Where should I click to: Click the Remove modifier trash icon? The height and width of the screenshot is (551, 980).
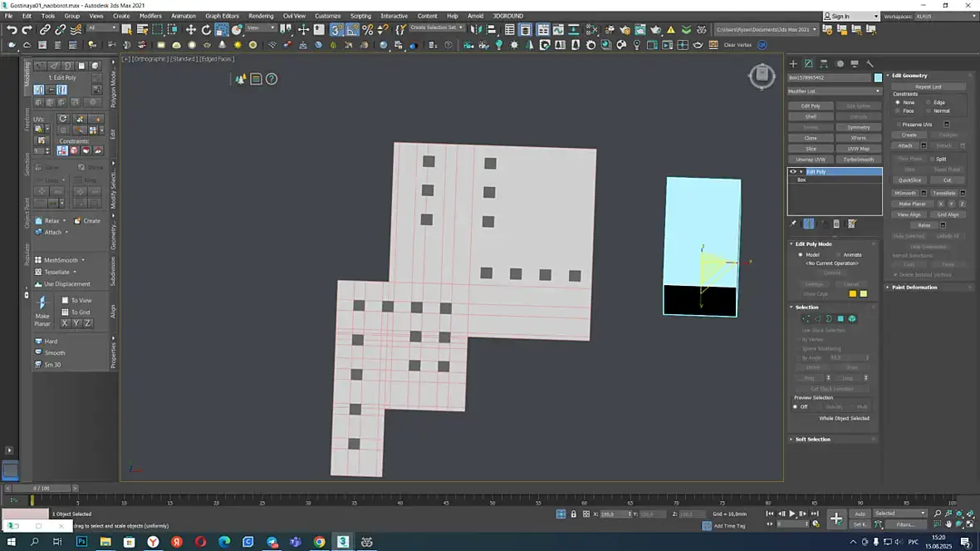pos(836,224)
